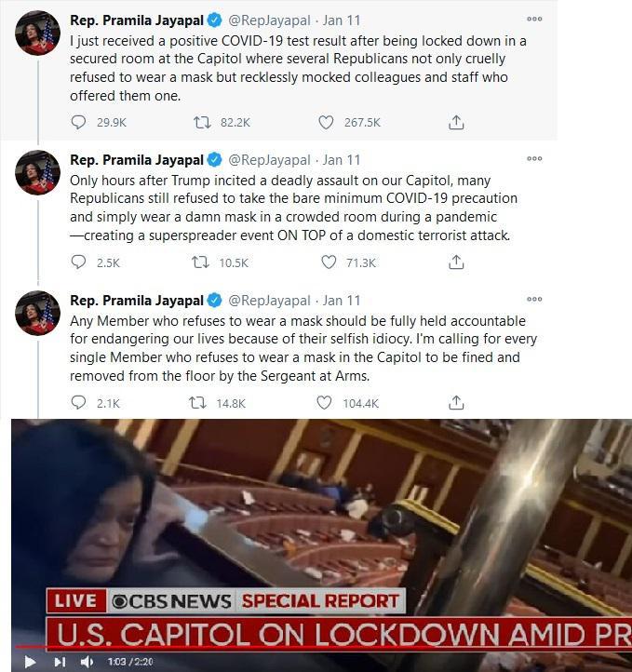The image size is (632, 672).
Task: Mute the video with the speaker icon
Action: point(87,662)
